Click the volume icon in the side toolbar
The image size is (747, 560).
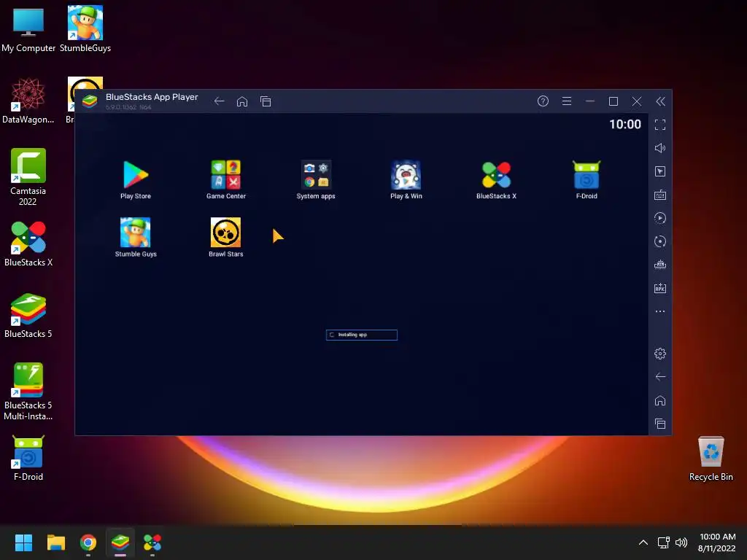pyautogui.click(x=659, y=148)
